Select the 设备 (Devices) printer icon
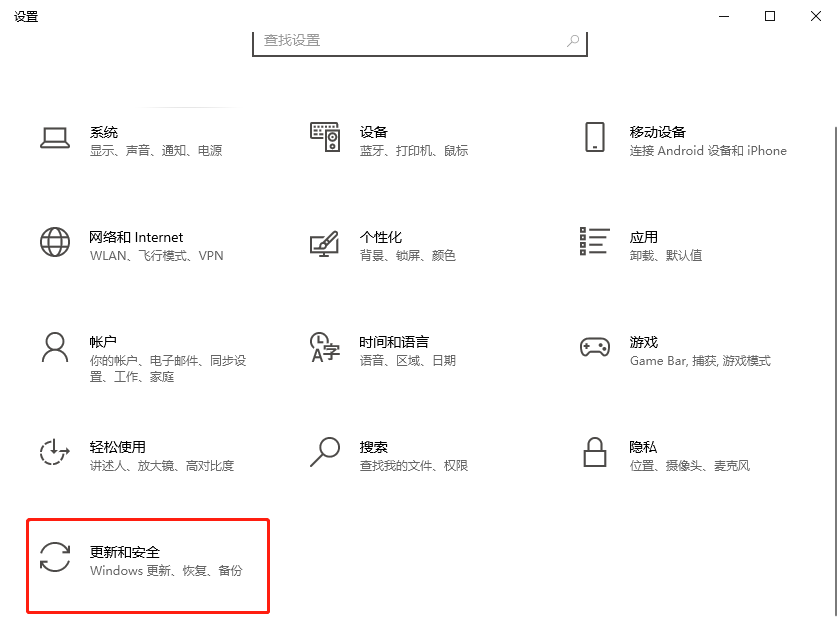Screen dimensions: 839x632 324,138
